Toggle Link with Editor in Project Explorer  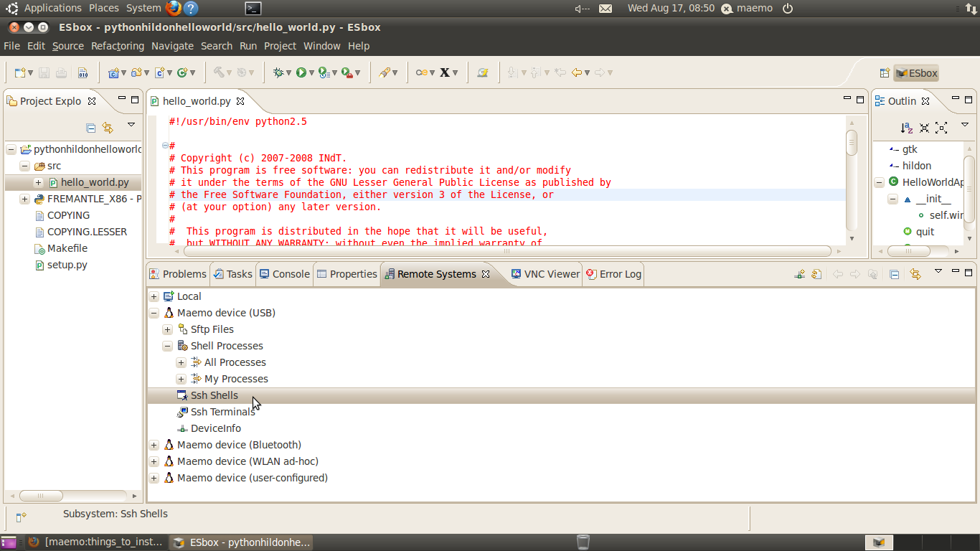(108, 128)
